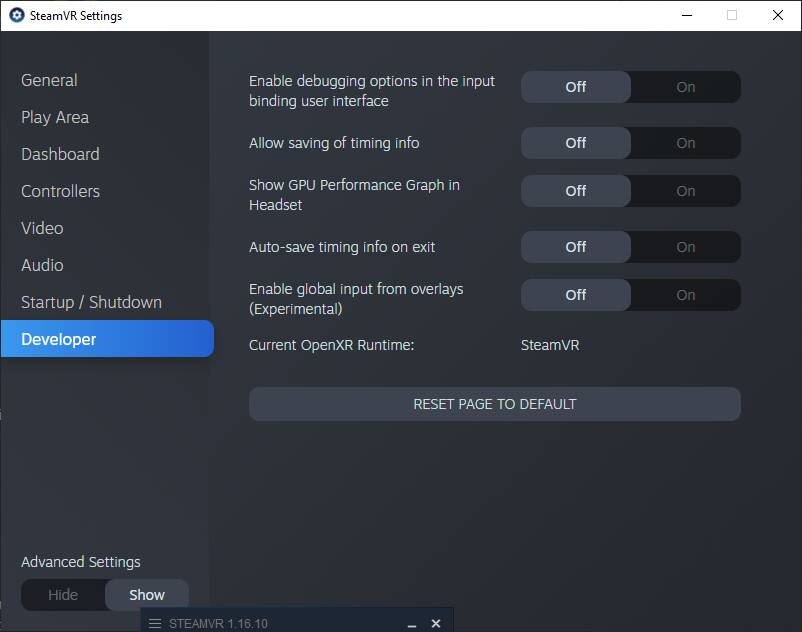Click the SteamVR logo icon in title bar

pyautogui.click(x=17, y=15)
